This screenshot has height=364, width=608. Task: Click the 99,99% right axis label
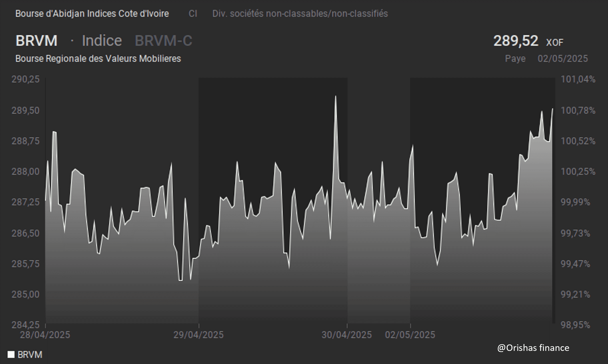pos(575,202)
